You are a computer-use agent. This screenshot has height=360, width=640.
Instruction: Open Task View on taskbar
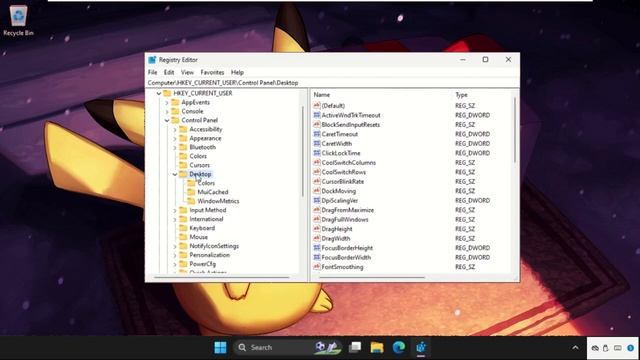coord(355,347)
